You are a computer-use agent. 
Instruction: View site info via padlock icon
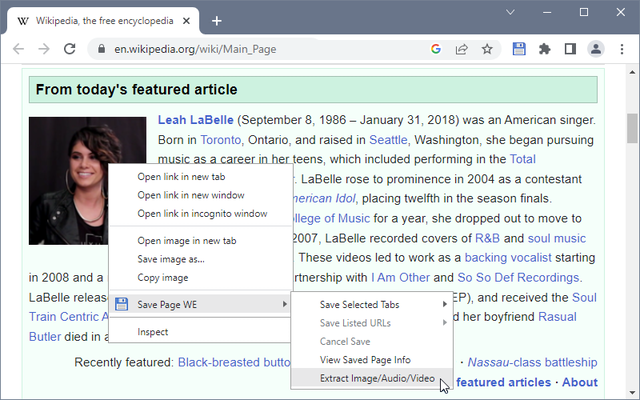tap(101, 49)
